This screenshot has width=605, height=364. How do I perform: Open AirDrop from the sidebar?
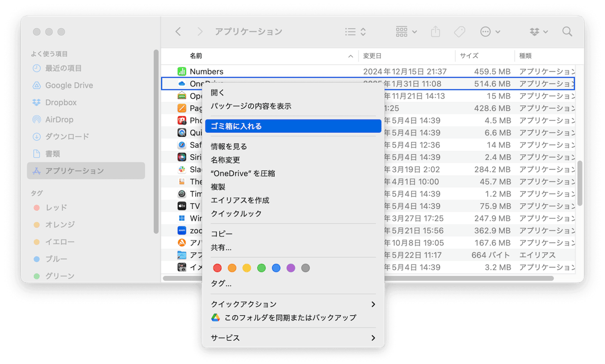pyautogui.click(x=59, y=119)
